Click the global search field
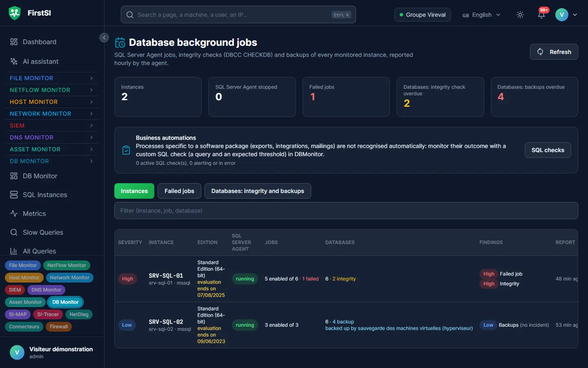This screenshot has width=588, height=368. [x=238, y=15]
